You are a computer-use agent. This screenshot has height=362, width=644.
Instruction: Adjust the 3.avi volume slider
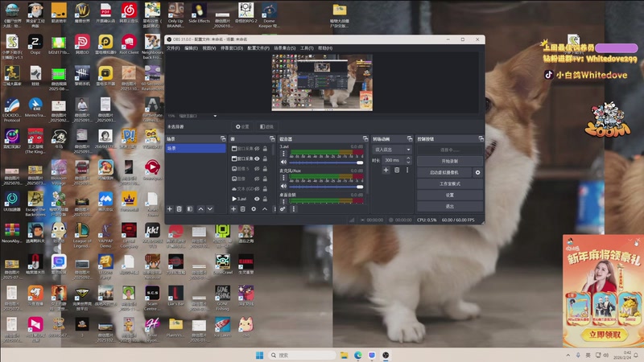tap(327, 162)
